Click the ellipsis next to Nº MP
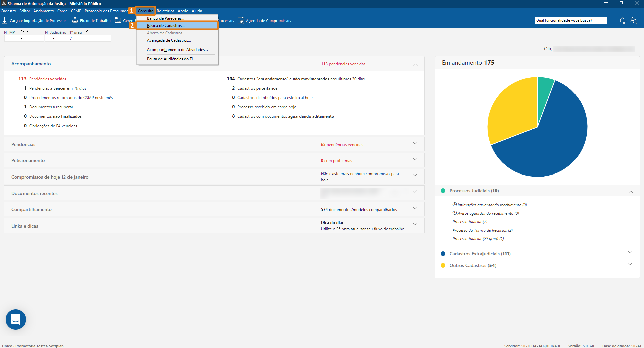The image size is (644, 348). [x=34, y=32]
